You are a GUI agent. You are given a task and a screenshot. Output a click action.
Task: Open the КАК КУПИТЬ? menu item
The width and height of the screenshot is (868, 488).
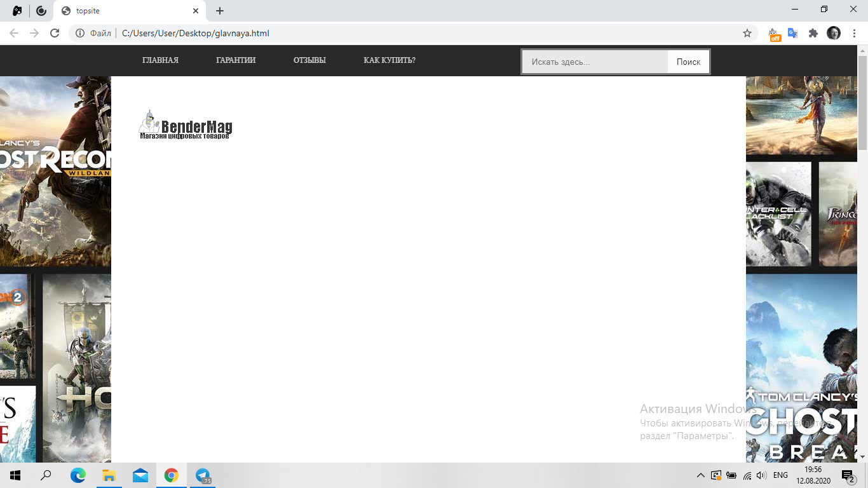(x=390, y=60)
